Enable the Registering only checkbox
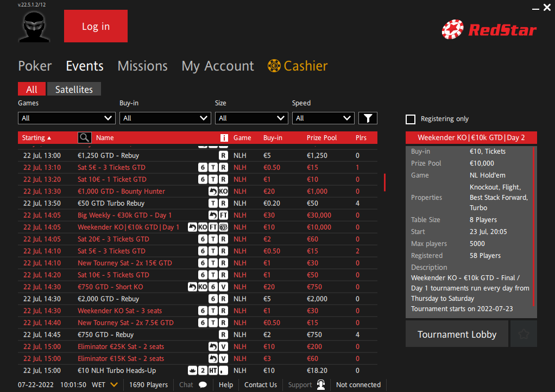The width and height of the screenshot is (555, 392). point(411,119)
